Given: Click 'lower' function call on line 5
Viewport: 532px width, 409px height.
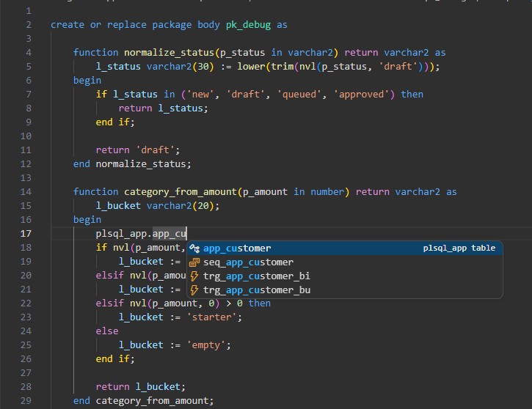Looking at the screenshot, I should [x=251, y=67].
